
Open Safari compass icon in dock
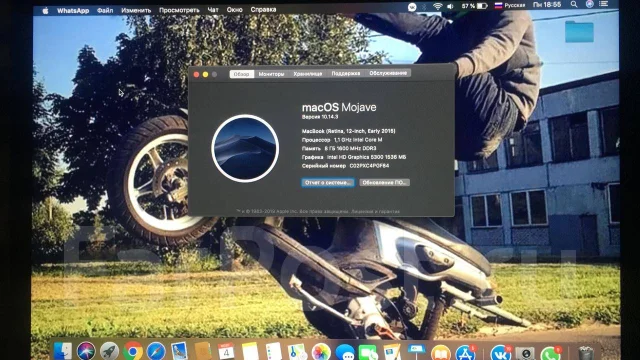click(x=156, y=351)
